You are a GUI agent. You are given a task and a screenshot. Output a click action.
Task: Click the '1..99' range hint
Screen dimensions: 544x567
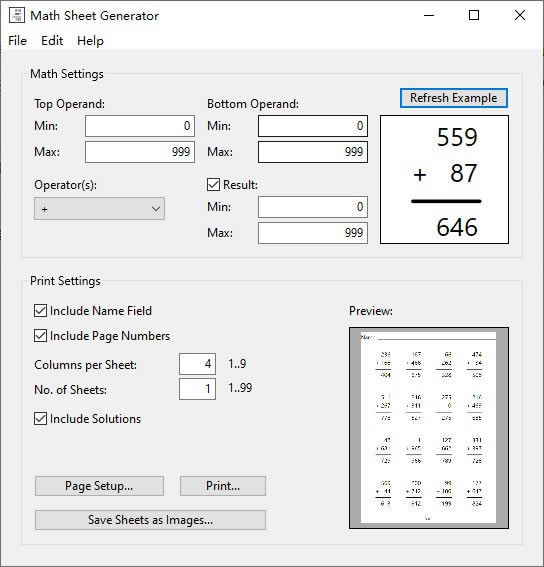tap(240, 388)
